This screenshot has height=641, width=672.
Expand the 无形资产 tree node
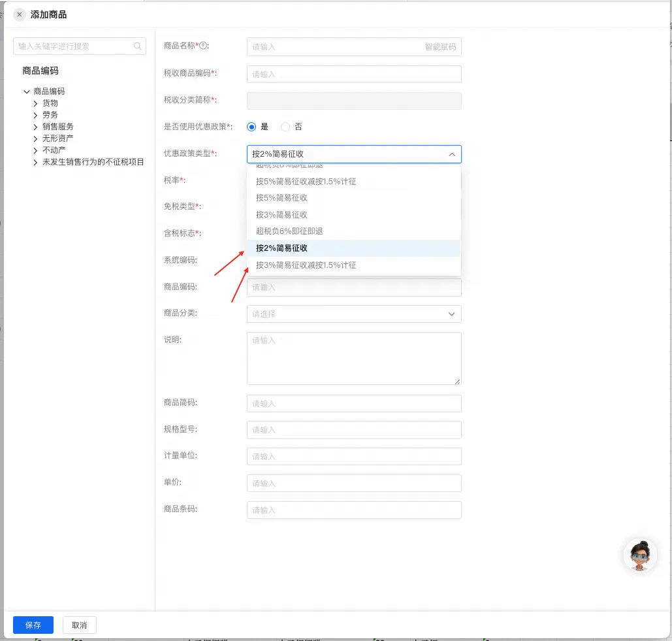point(36,139)
